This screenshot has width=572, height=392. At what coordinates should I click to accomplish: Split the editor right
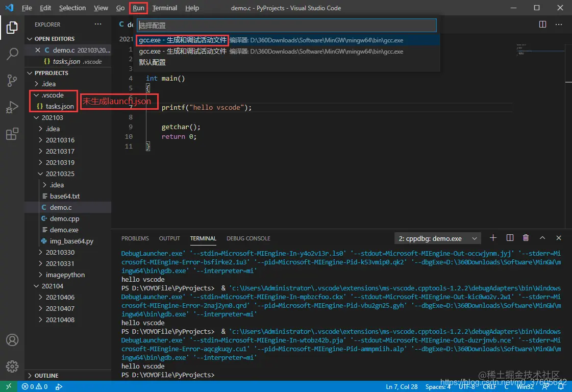coord(542,24)
